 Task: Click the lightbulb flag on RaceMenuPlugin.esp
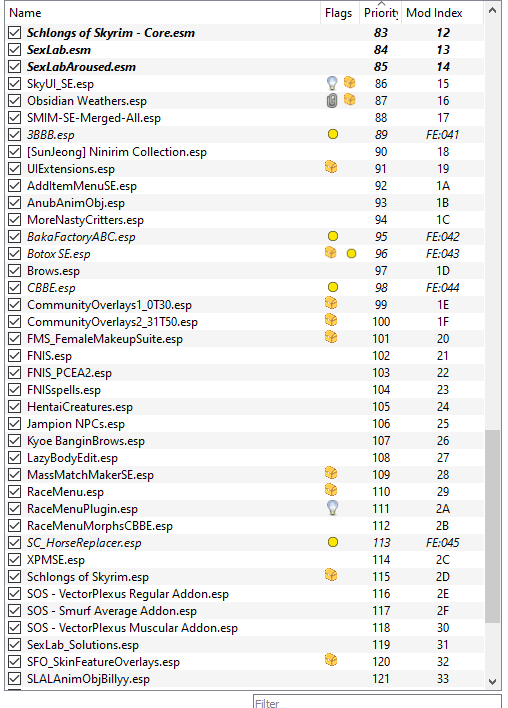(x=332, y=508)
